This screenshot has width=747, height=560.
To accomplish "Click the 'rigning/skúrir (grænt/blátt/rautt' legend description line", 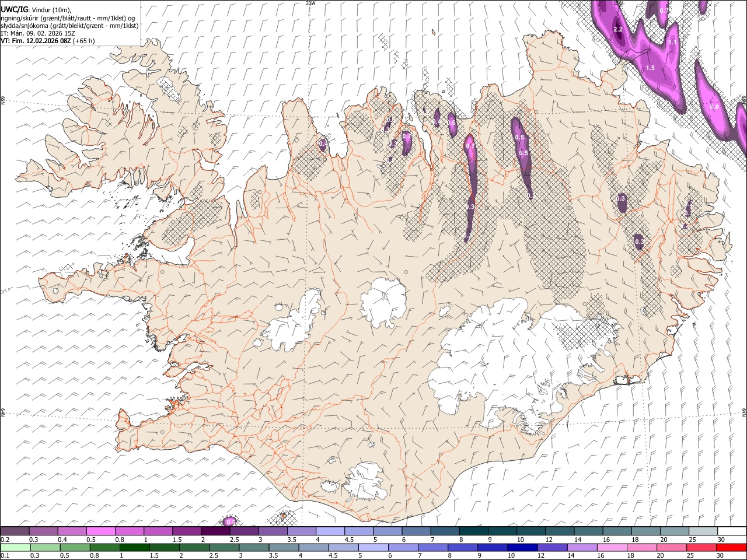I will (x=68, y=17).
